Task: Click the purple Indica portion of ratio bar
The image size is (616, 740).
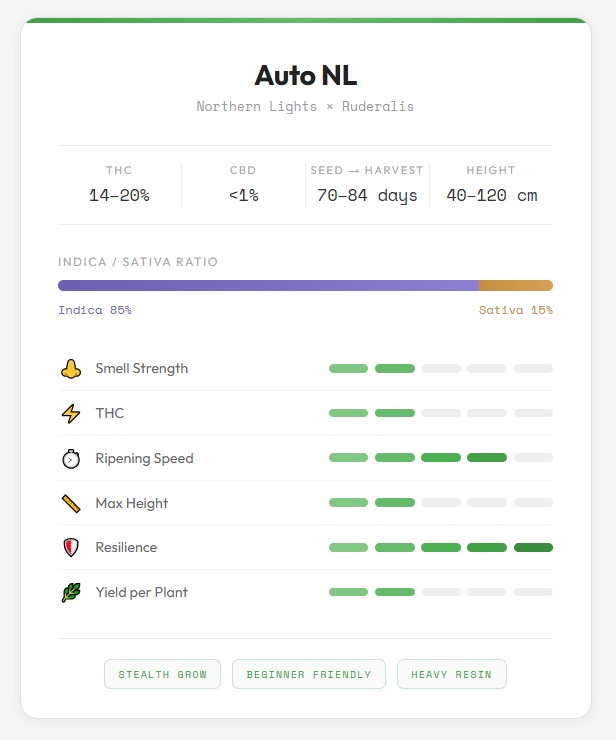Action: click(268, 286)
